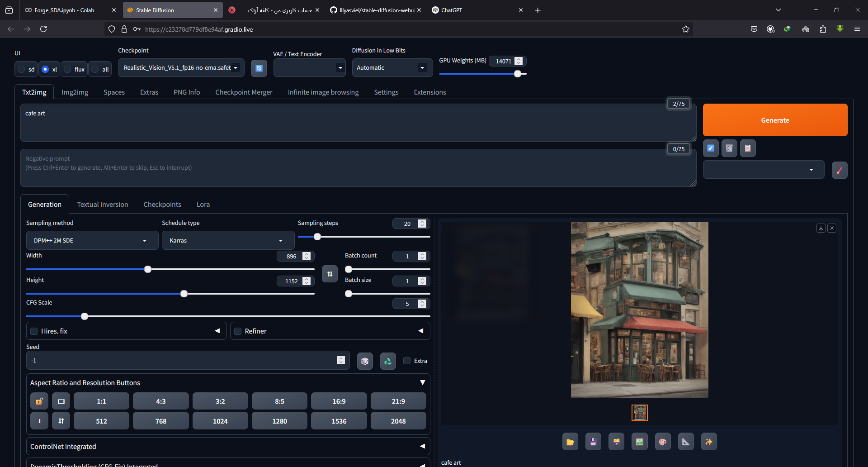Click the edit styles paintbrush icon
Screen dimensions: 868x467
pos(840,170)
